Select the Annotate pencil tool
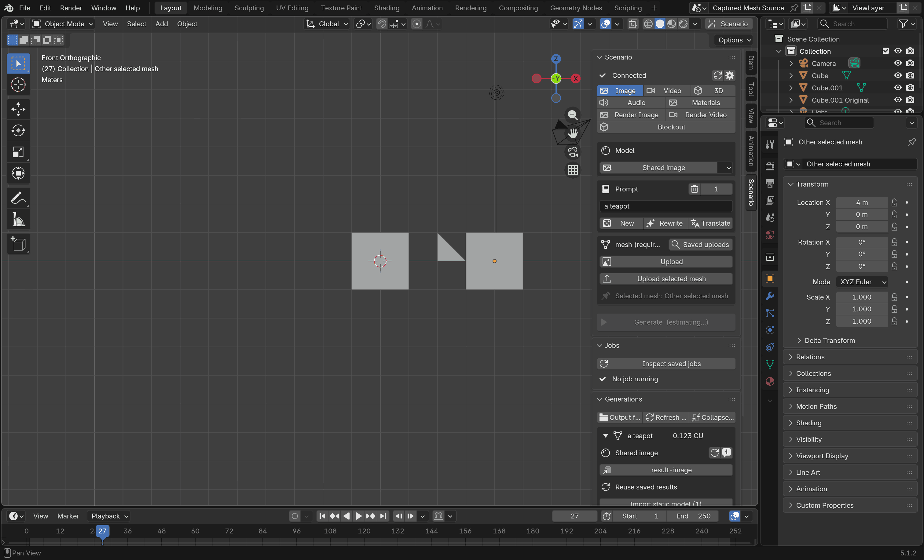The image size is (924, 560). click(18, 198)
